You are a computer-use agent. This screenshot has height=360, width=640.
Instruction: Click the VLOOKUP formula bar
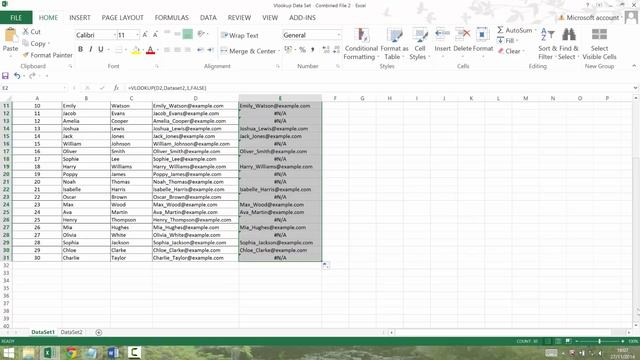pos(379,88)
